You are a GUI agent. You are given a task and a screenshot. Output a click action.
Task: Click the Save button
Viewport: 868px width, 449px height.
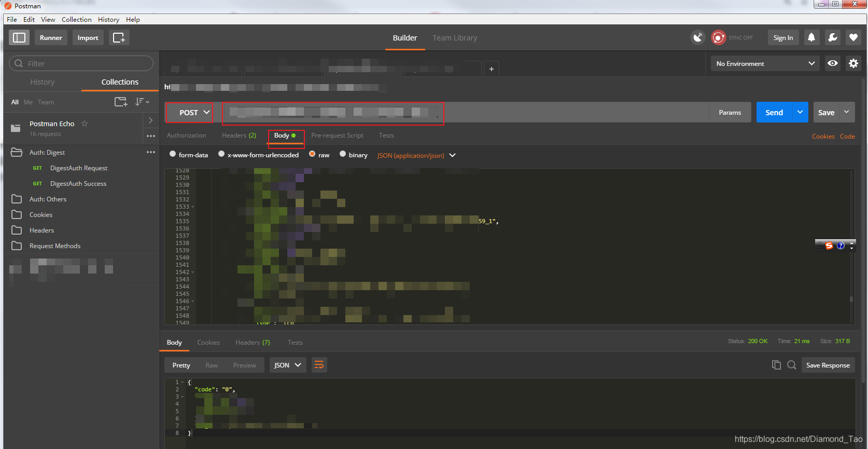pos(826,112)
